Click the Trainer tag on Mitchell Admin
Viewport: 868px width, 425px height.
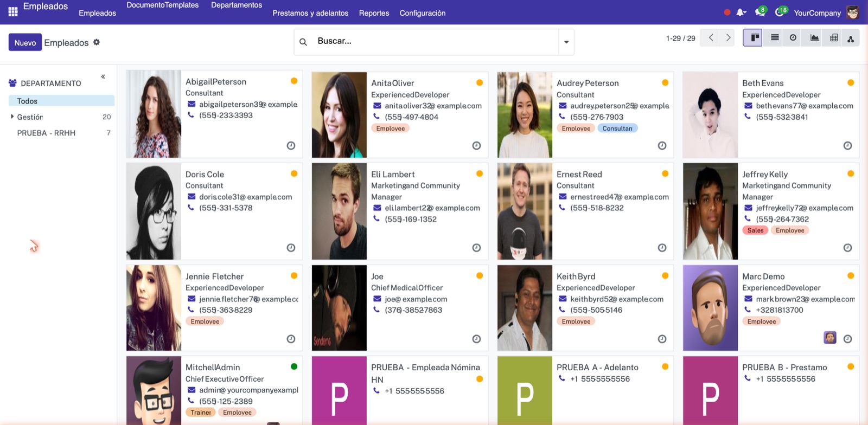[201, 413]
